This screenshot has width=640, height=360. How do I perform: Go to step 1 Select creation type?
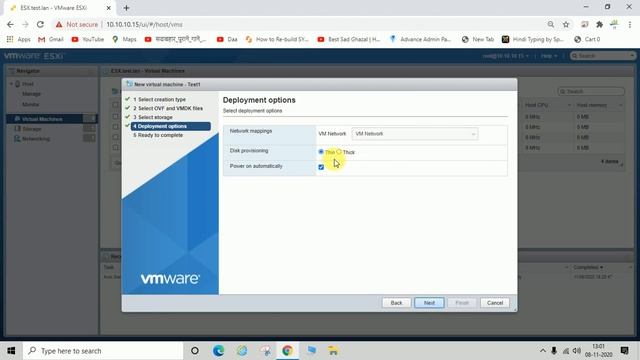159,99
